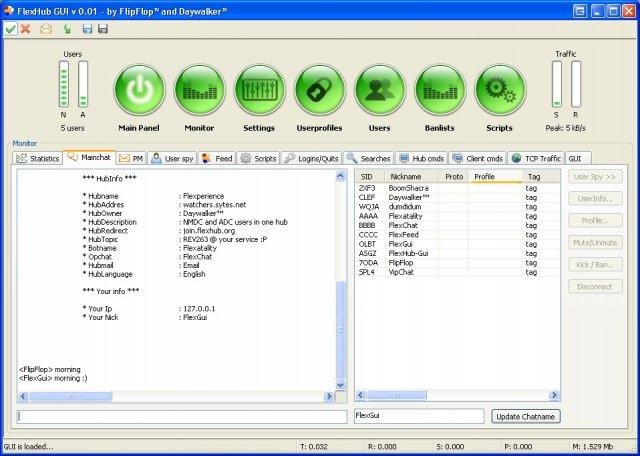Click the User Spy >> button
This screenshot has height=456, width=640.
[x=595, y=177]
